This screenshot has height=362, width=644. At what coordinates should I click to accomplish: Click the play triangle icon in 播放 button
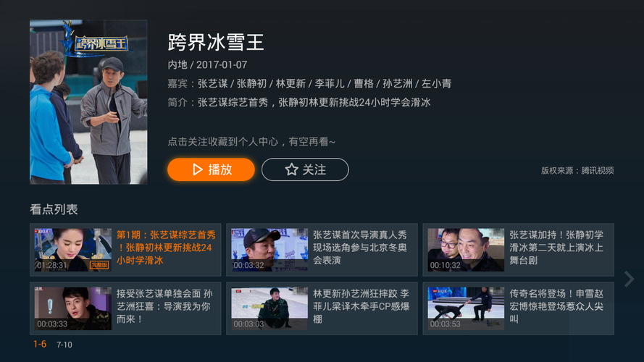click(x=198, y=169)
